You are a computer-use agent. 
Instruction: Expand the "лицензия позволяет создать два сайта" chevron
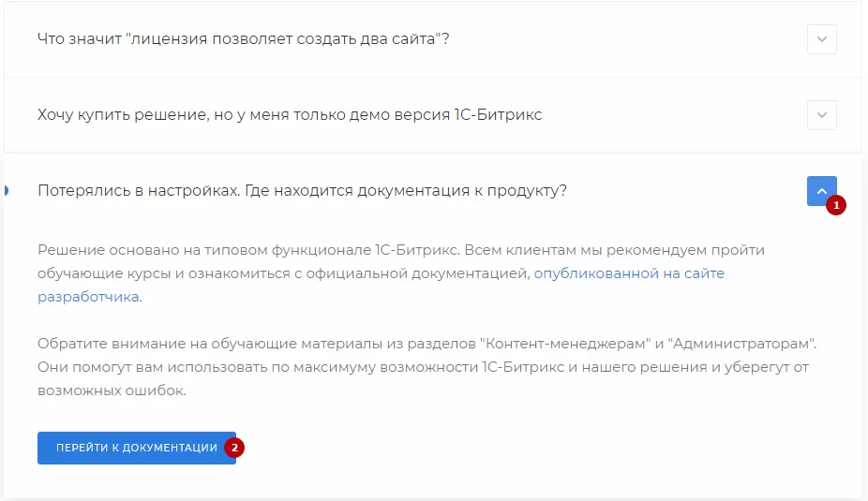point(821,39)
